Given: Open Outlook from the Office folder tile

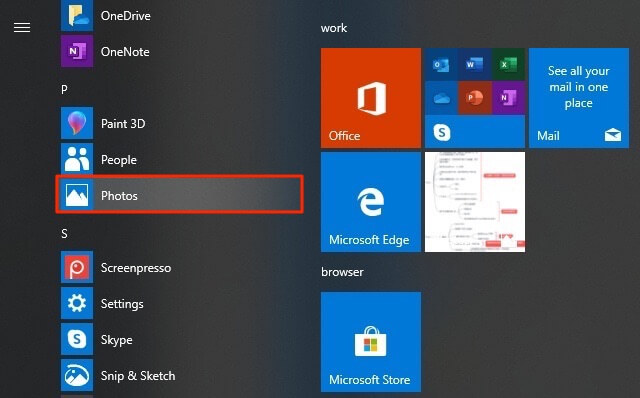Looking at the screenshot, I should coord(441,64).
